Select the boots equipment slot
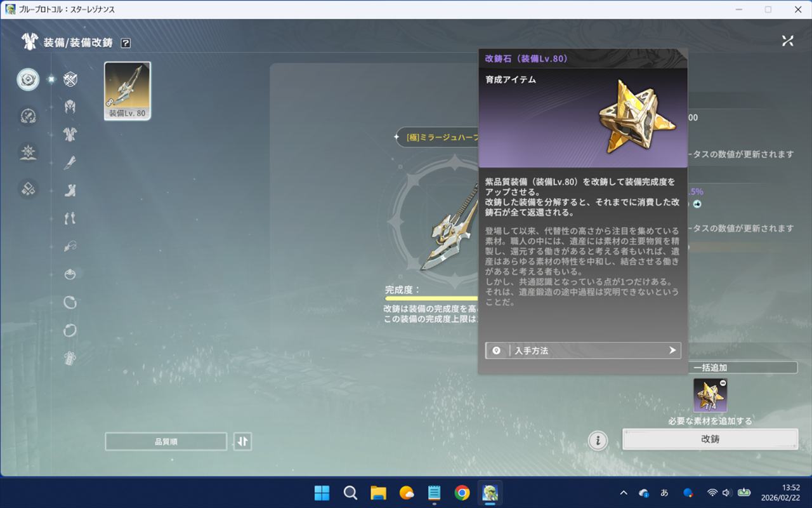The height and width of the screenshot is (508, 812). point(70,190)
